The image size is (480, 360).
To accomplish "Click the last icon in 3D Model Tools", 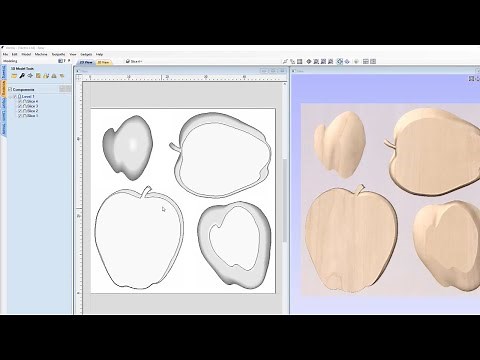I will tap(62, 76).
